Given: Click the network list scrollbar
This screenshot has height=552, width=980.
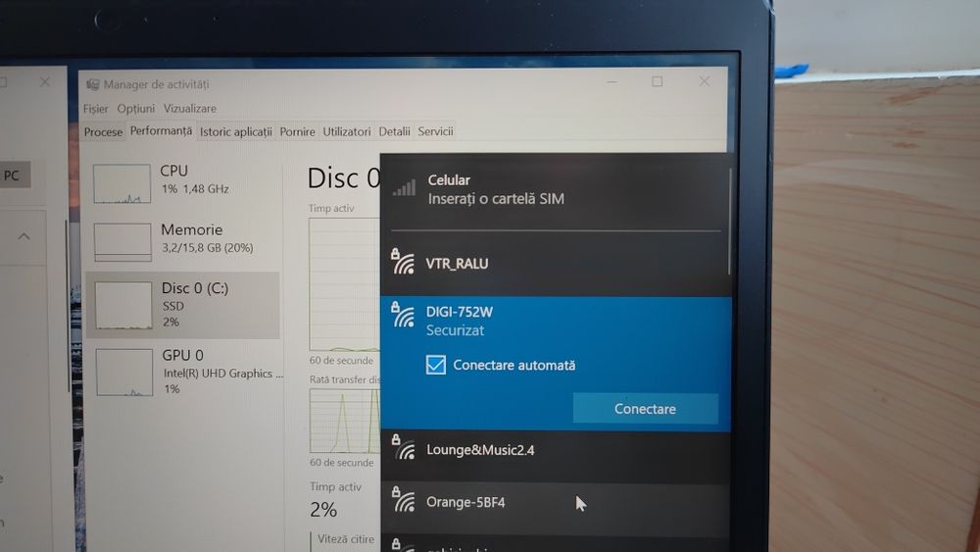Looking at the screenshot, I should coord(729,221).
